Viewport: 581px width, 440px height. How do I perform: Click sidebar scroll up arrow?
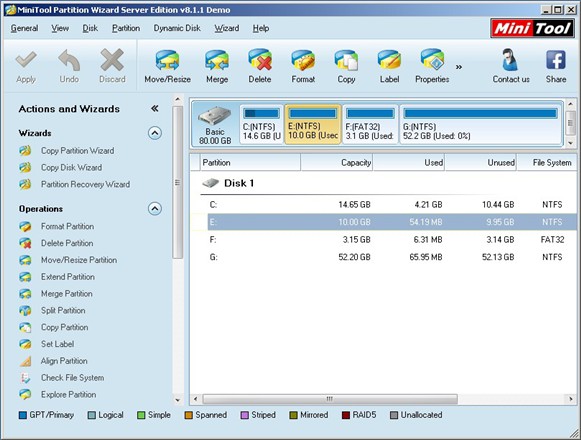point(177,99)
